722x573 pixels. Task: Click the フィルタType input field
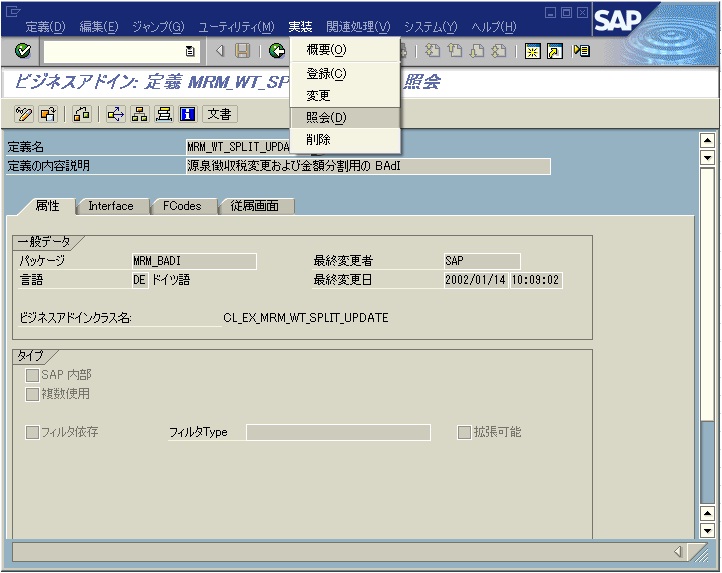338,433
